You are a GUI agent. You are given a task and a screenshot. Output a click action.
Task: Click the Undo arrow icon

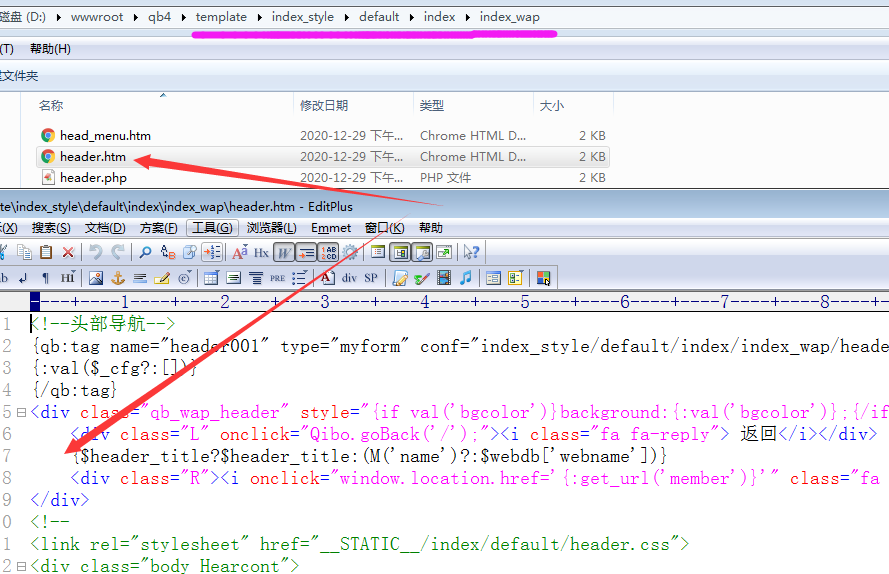coord(95,253)
